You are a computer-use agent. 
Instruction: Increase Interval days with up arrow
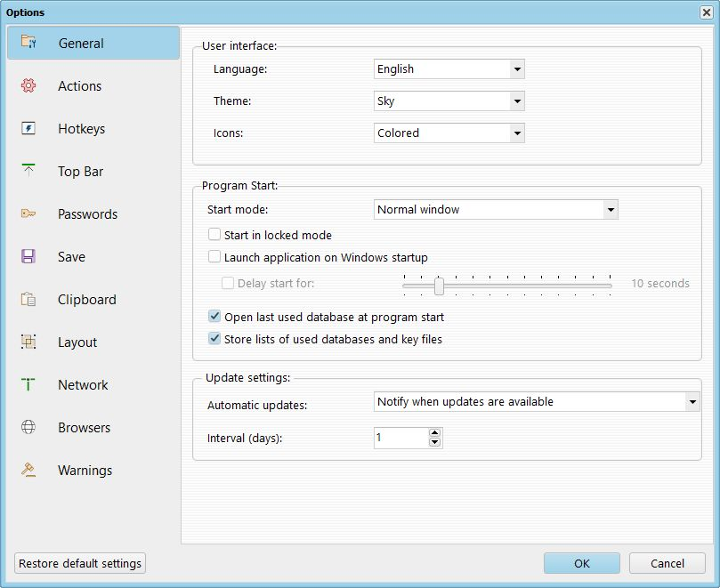(434, 433)
